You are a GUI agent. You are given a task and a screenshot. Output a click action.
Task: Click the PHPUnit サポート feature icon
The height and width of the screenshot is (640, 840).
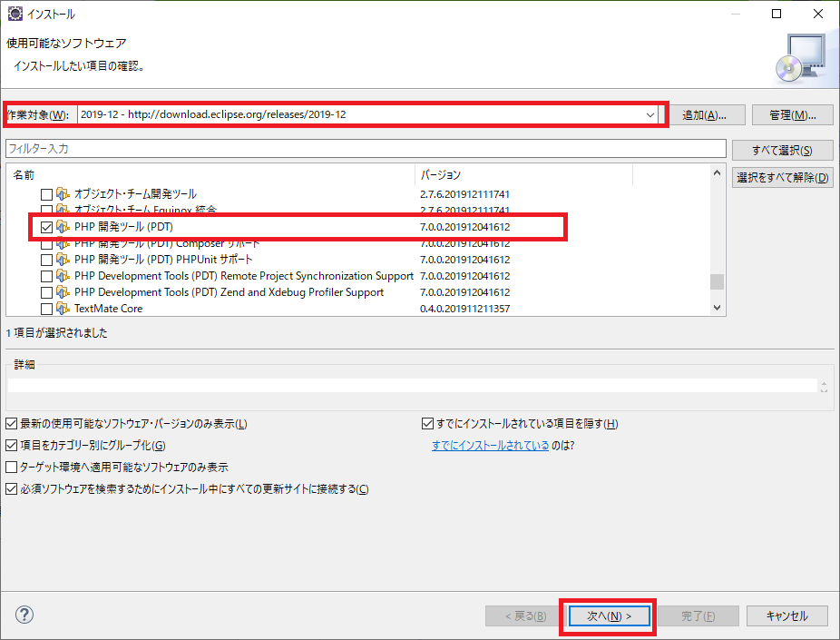(61, 260)
